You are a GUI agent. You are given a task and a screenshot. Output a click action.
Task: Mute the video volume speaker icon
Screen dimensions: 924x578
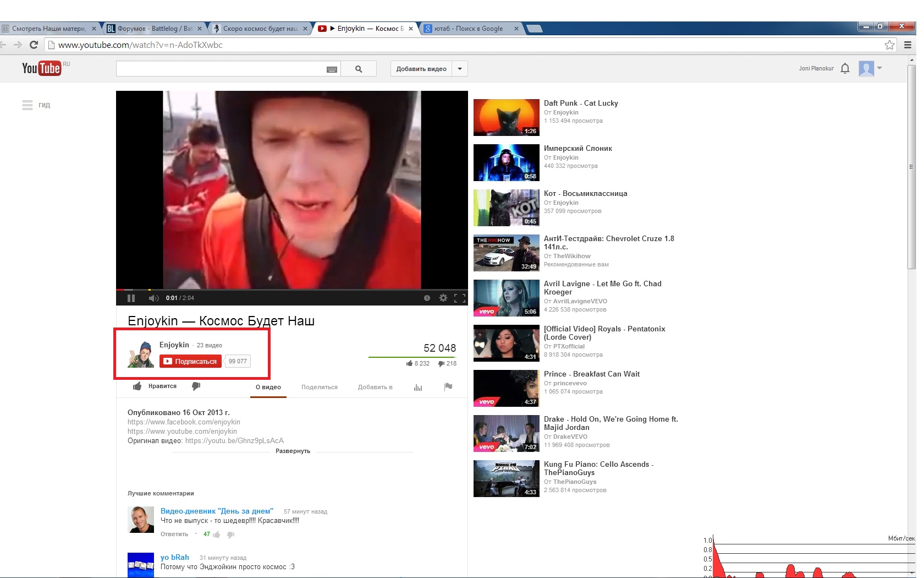click(153, 298)
